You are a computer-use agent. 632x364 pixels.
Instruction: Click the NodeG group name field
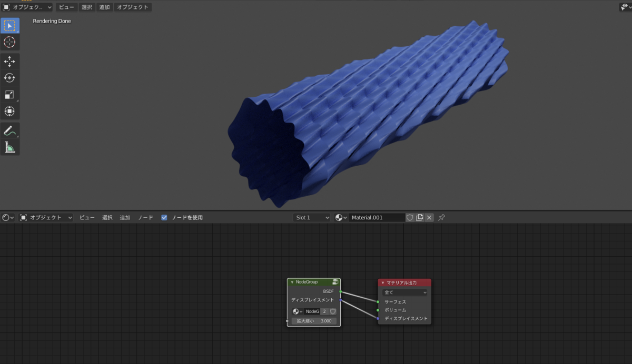point(312,311)
